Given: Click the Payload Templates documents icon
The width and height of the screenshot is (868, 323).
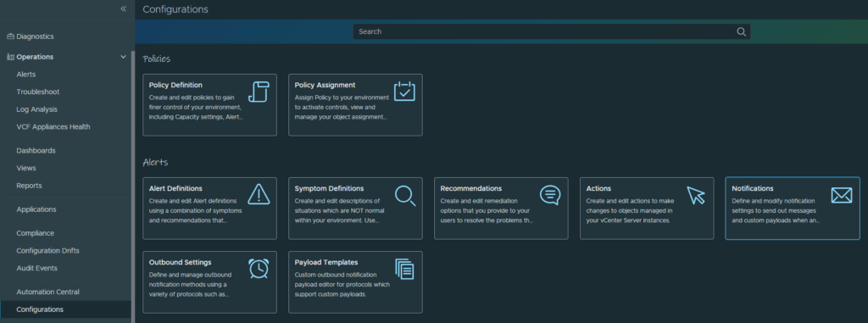Looking at the screenshot, I should pyautogui.click(x=404, y=269).
